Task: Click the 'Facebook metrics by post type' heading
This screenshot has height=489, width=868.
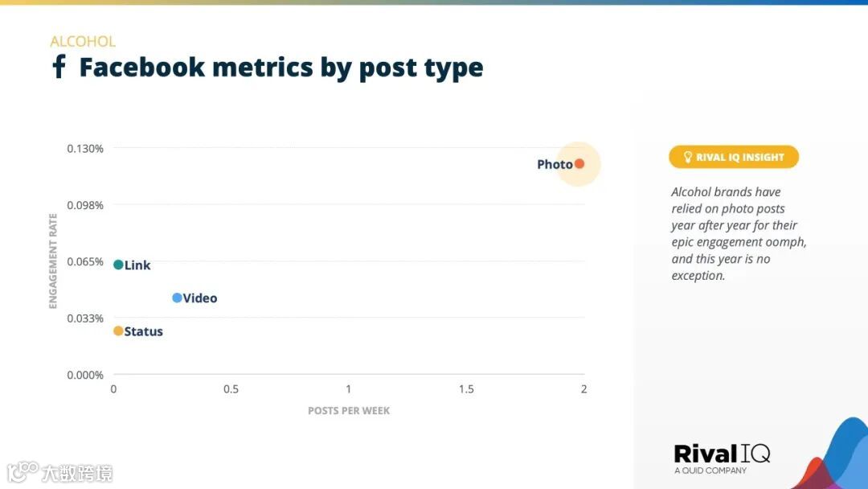Action: click(x=281, y=68)
